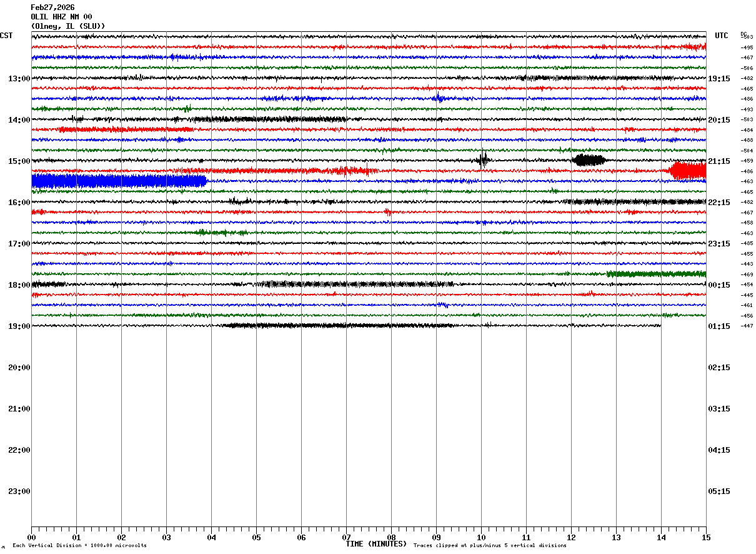Click the black burst on the 15:00 trace
Image resolution: width=756 pixels, height=554 pixels.
[589, 160]
